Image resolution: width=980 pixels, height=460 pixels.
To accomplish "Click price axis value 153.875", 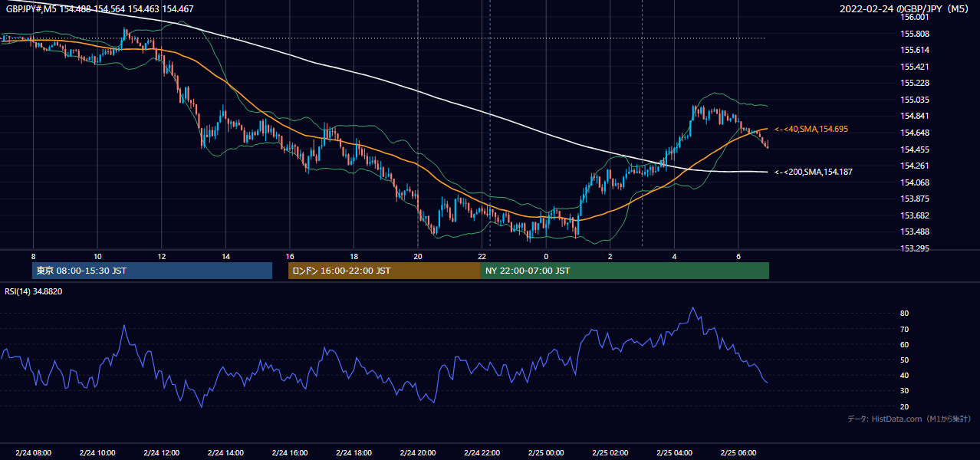I will [x=915, y=199].
